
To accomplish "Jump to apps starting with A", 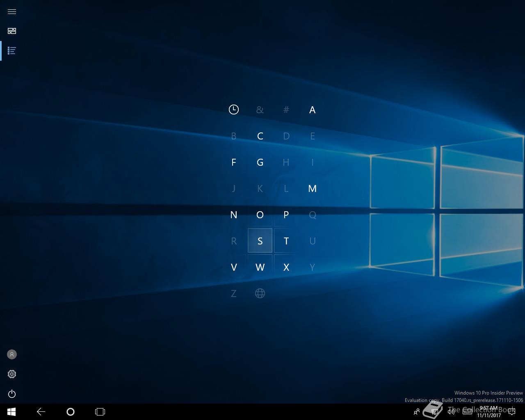I will click(313, 110).
